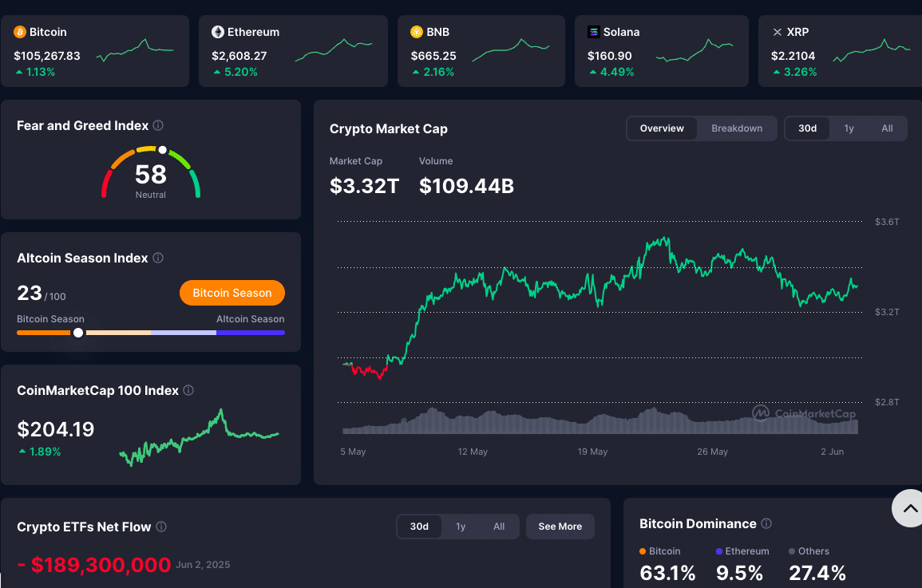Click the Ethereum sparkline chart
Viewport: 922px width, 588px height.
pos(334,50)
